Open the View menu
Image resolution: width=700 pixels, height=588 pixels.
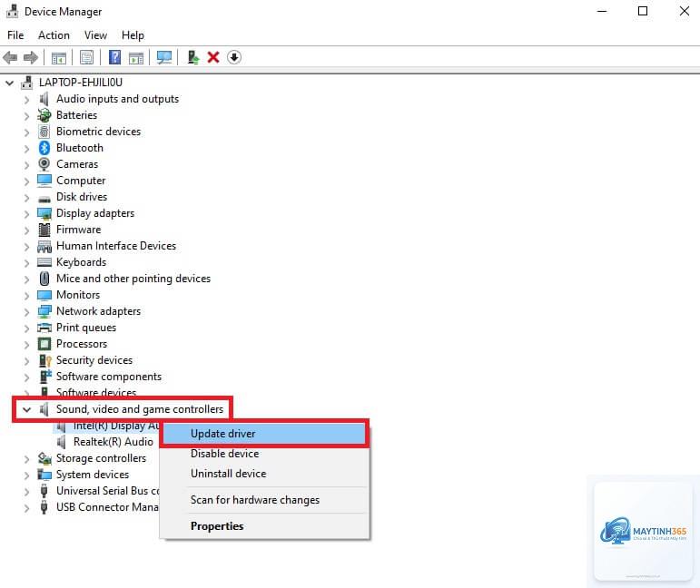[95, 35]
